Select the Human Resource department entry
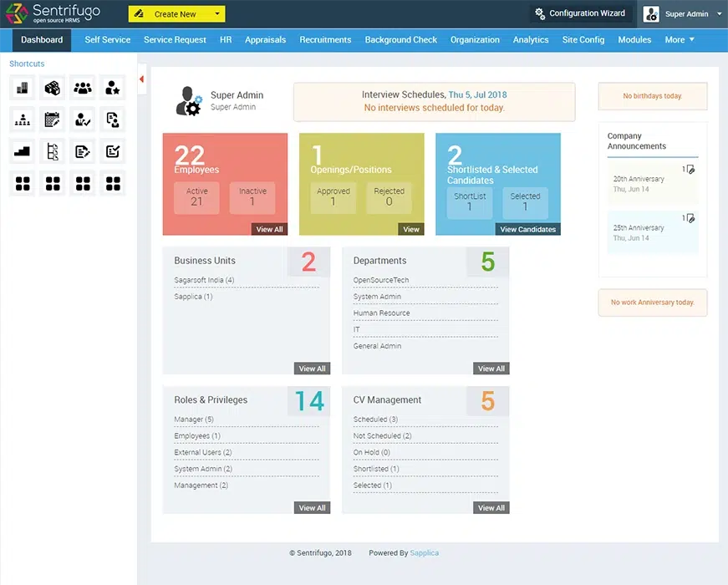 click(x=381, y=313)
